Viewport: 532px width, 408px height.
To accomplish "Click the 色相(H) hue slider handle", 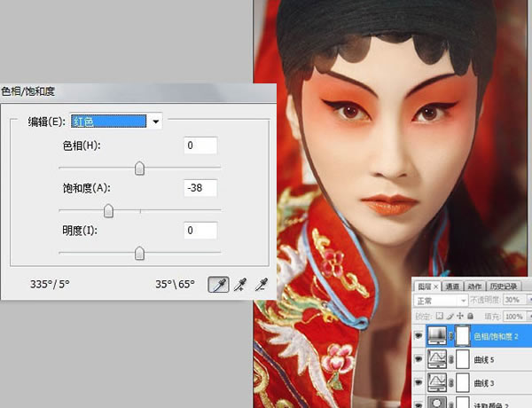I will 139,169.
